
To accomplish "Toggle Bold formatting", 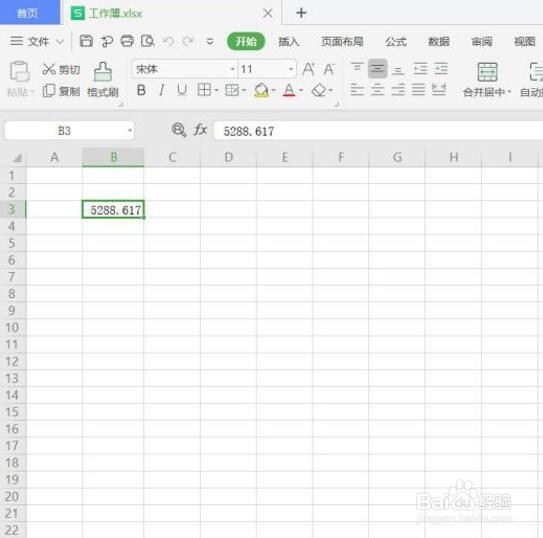I will [x=141, y=90].
